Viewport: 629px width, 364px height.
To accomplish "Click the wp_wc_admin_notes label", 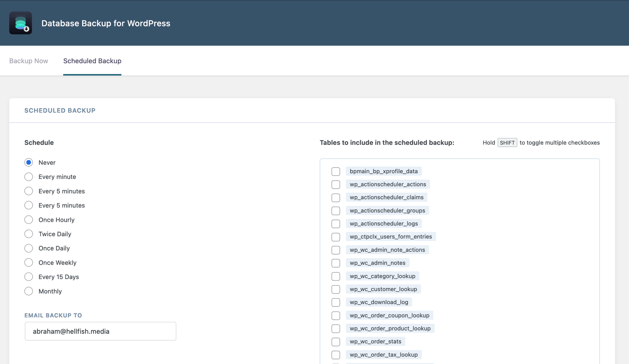I will point(378,263).
